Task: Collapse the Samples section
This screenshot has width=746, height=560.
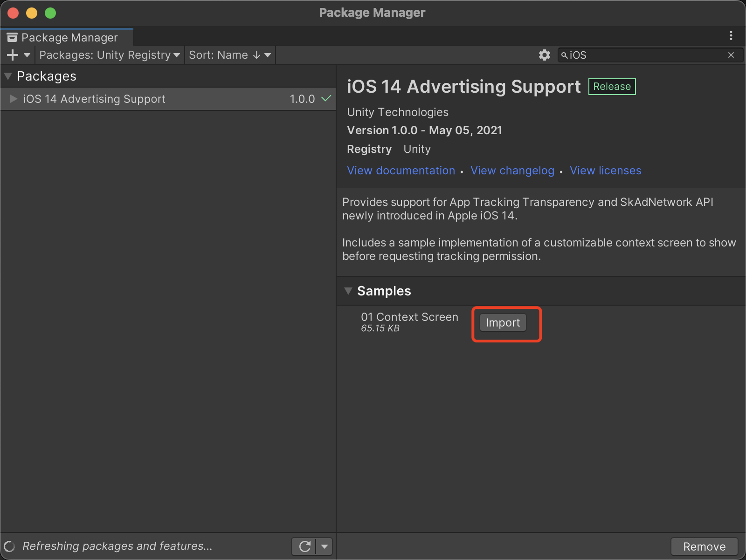Action: (x=348, y=291)
